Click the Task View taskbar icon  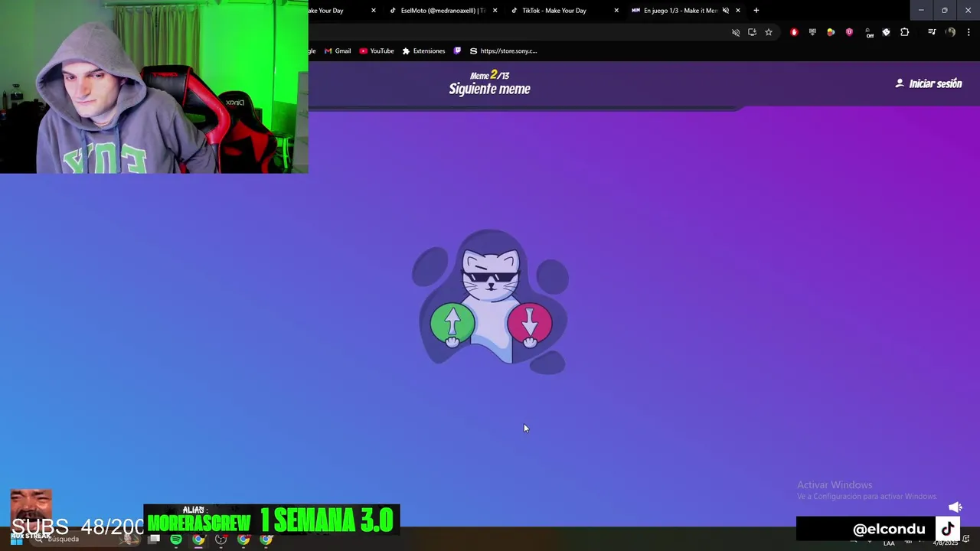point(154,540)
